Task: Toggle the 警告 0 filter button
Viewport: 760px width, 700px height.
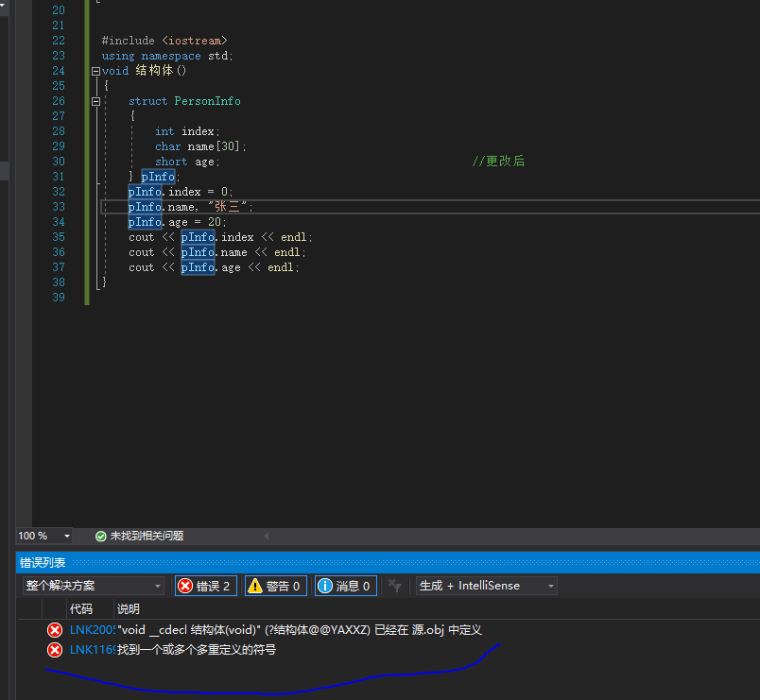Action: pos(275,586)
